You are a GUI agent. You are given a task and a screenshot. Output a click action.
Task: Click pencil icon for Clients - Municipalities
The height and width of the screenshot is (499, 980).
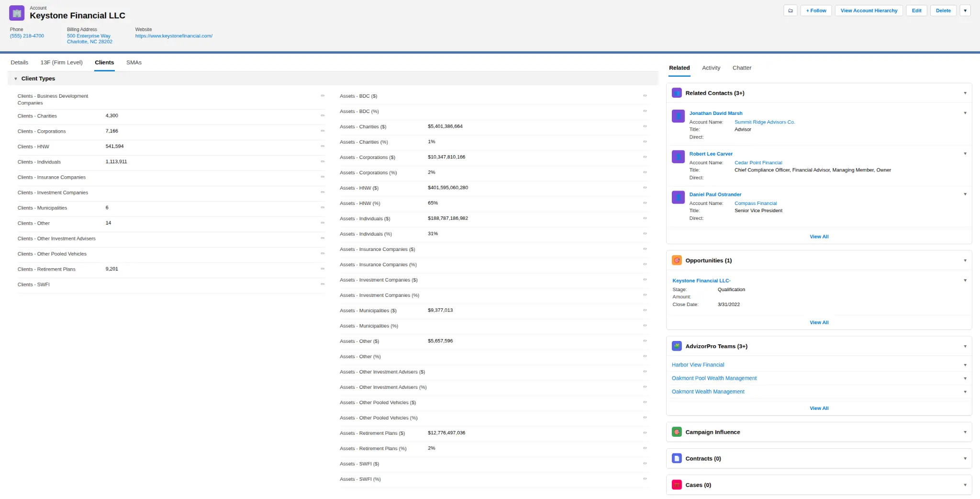tap(323, 207)
